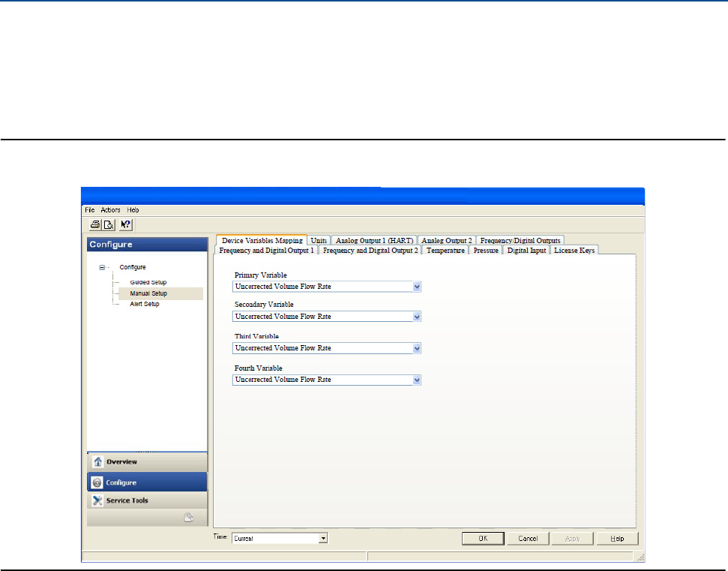Select Alert Setup in the tree
The image size is (728, 571).
[x=145, y=304]
